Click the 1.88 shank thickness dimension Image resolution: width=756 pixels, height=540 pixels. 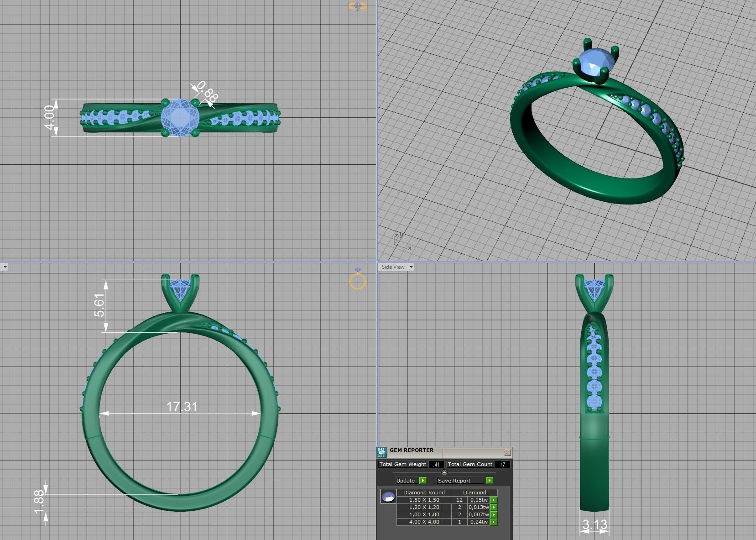tap(39, 502)
